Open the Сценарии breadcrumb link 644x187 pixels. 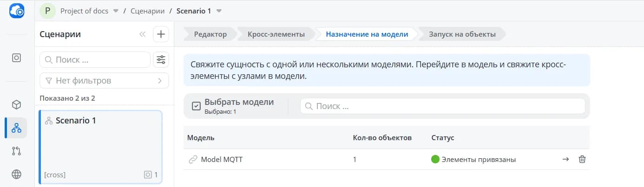click(147, 11)
